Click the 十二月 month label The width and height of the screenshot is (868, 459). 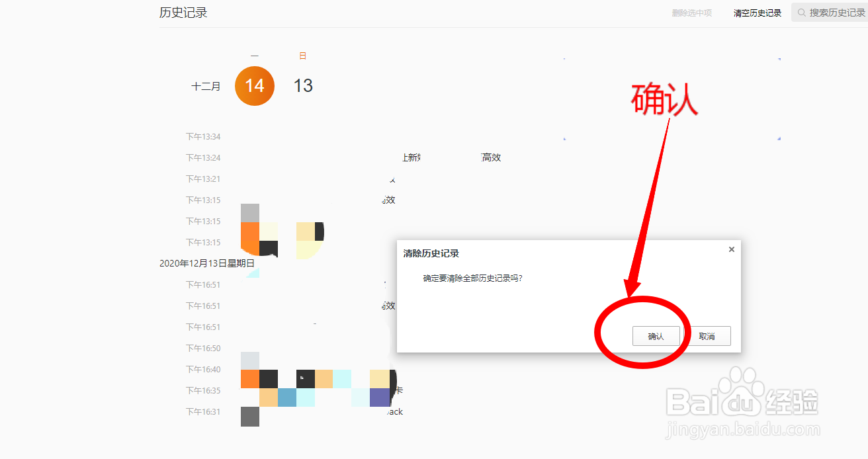point(206,86)
